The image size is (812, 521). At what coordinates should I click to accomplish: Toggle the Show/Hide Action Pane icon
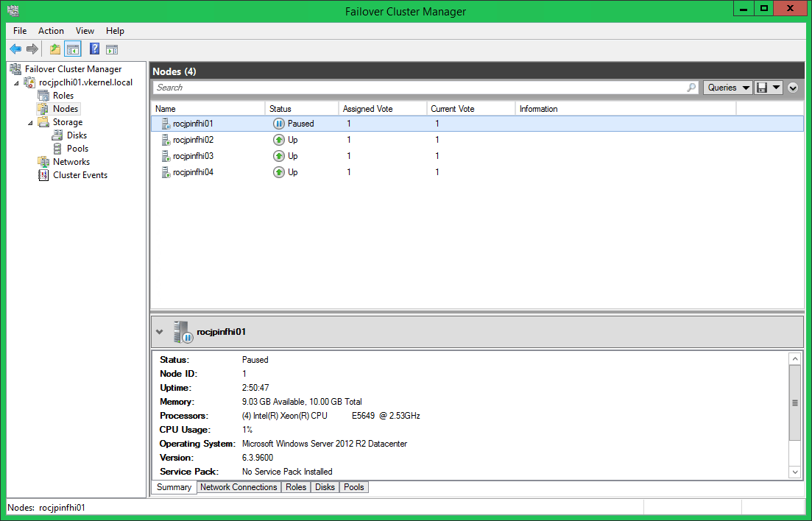112,49
